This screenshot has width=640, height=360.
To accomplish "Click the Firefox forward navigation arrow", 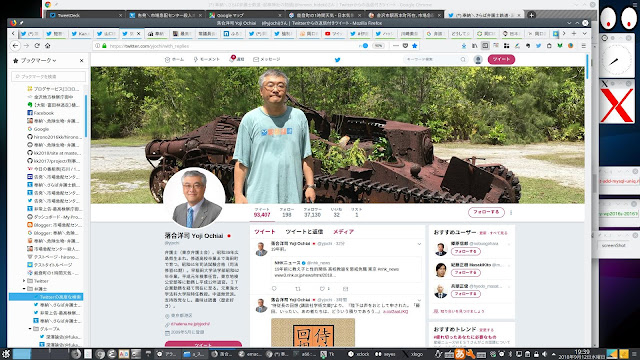I will 27,46.
